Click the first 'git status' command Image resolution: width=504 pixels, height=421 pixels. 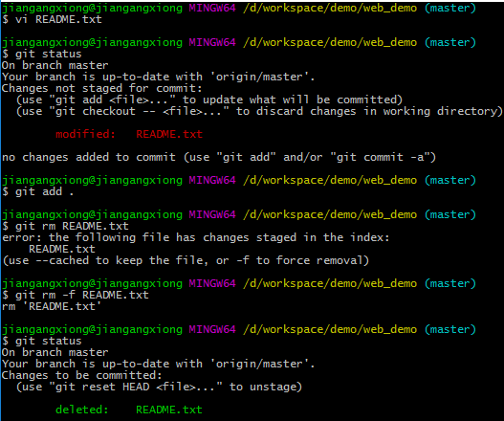click(x=42, y=54)
